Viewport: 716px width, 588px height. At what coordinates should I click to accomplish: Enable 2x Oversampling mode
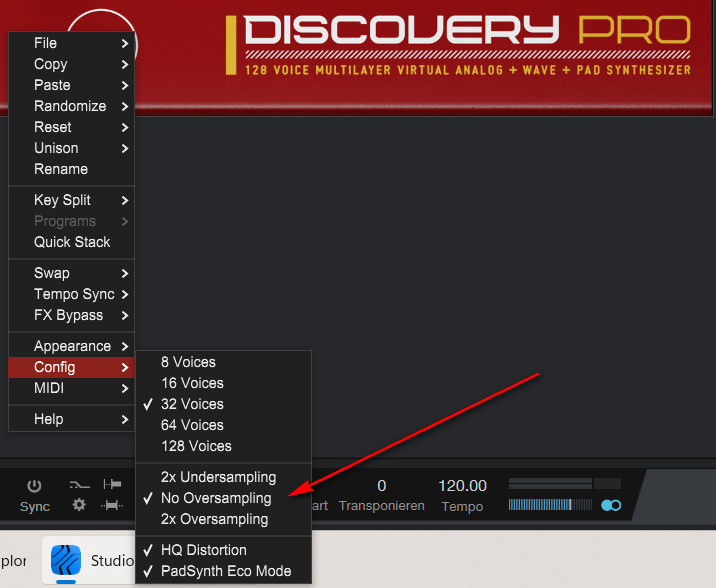(x=224, y=519)
